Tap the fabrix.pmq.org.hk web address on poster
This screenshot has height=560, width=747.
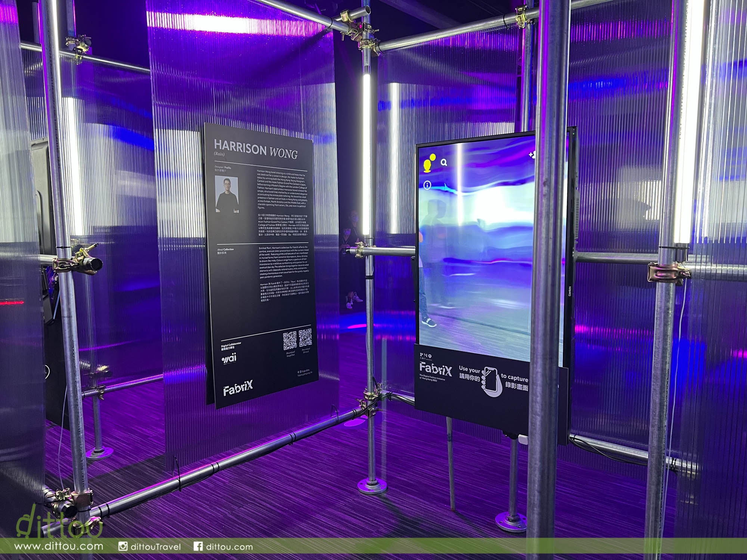point(305,374)
